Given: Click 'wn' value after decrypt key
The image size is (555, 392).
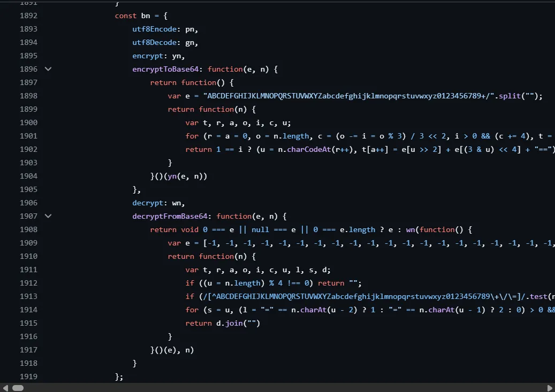Looking at the screenshot, I should tap(177, 203).
